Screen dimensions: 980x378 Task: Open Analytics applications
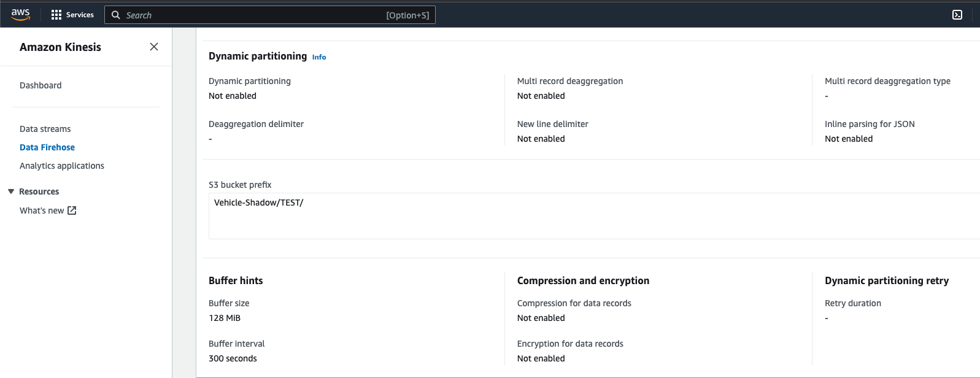[x=62, y=166]
